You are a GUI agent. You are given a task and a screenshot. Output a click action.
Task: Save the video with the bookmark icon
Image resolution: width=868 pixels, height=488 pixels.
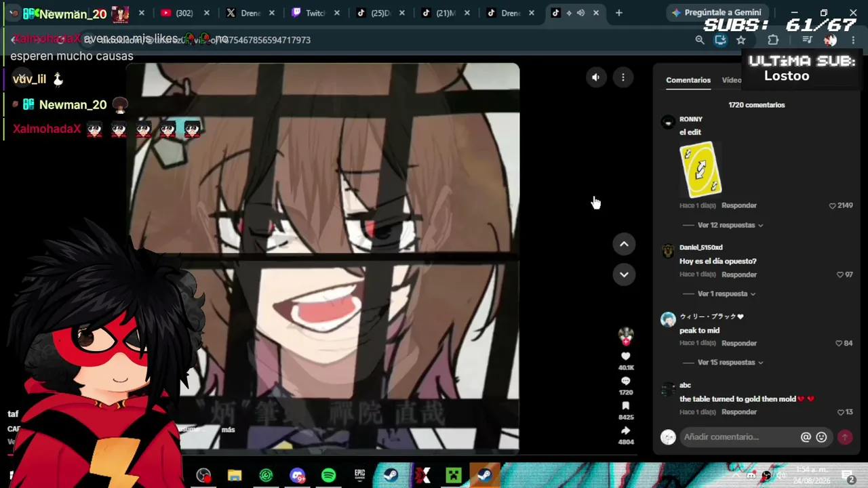pos(625,406)
